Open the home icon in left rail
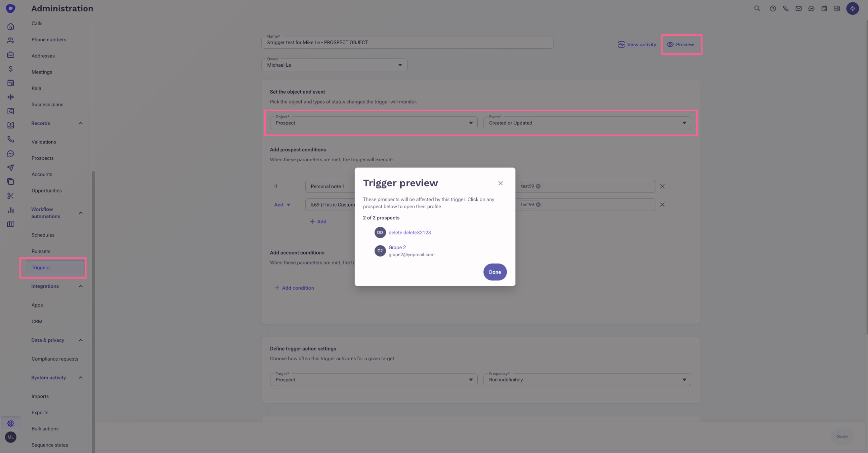Viewport: 868px width, 453px height. [11, 27]
